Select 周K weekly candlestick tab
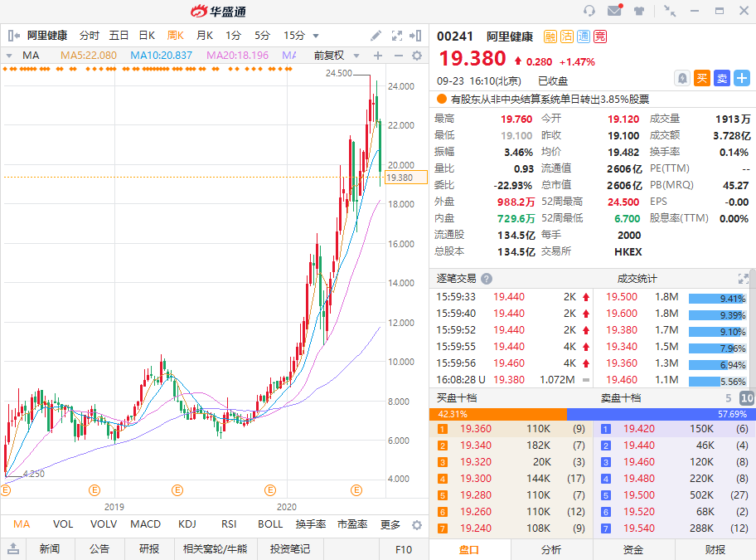This screenshot has width=756, height=560. pos(176,35)
